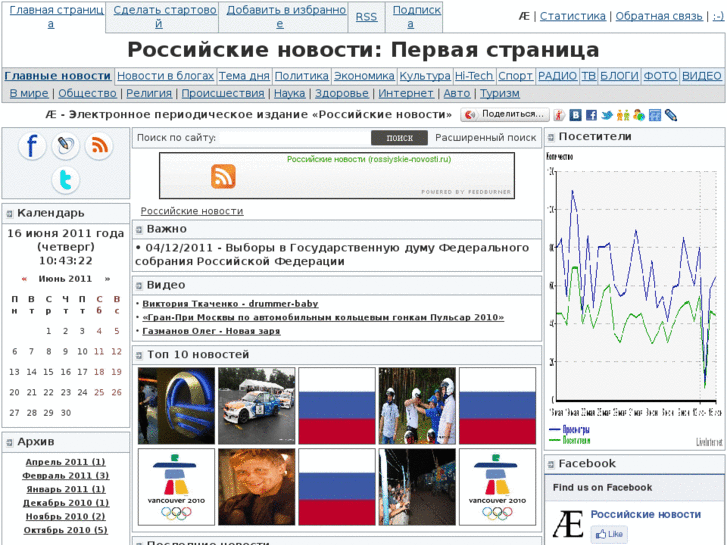Image resolution: width=727 pixels, height=545 pixels.
Task: Go to previous month in calendar
Action: (x=24, y=279)
